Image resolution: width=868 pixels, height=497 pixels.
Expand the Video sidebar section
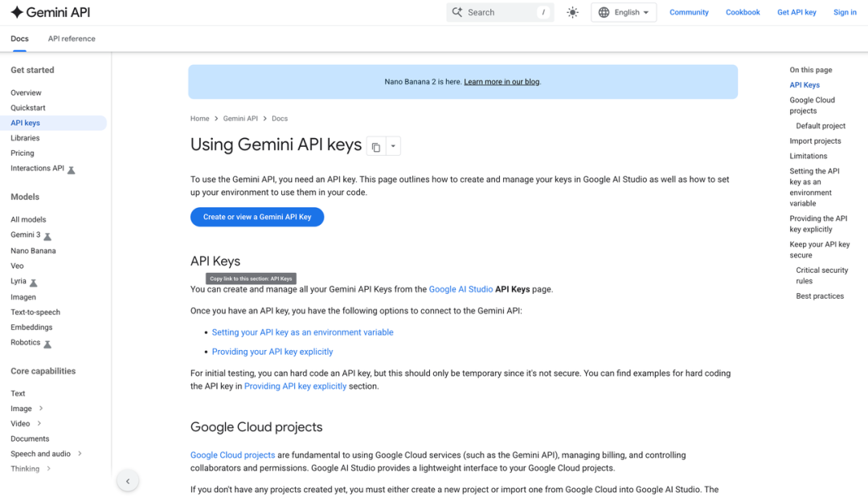(x=39, y=424)
